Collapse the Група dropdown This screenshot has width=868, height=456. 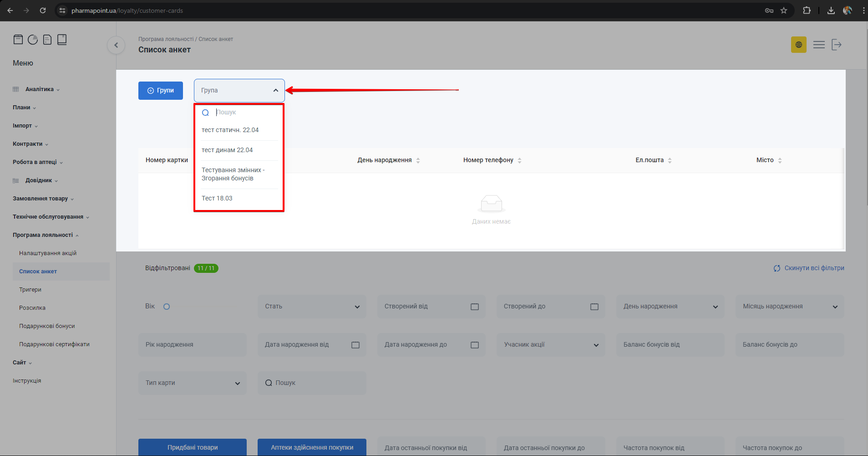[x=275, y=91]
